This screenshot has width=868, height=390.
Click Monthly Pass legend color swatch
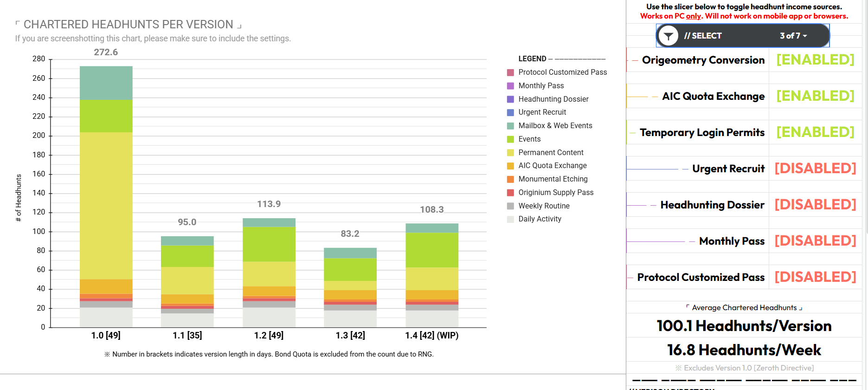point(510,86)
